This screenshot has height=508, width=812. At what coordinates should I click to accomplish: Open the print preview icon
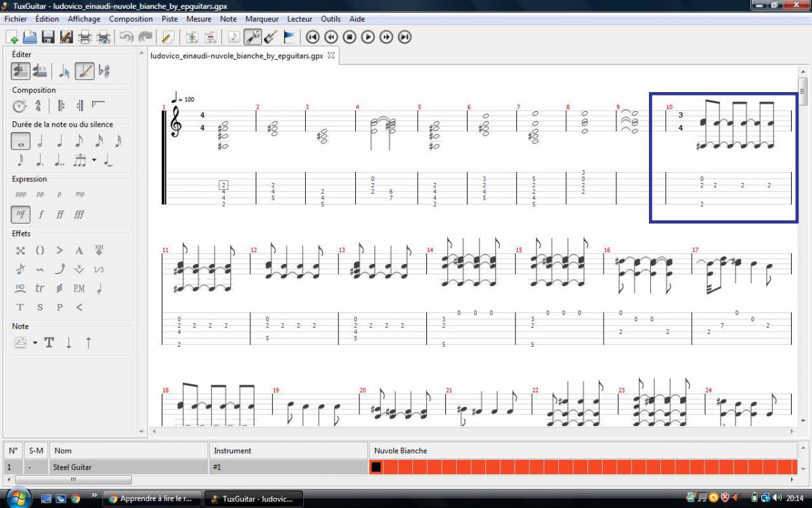tap(104, 37)
